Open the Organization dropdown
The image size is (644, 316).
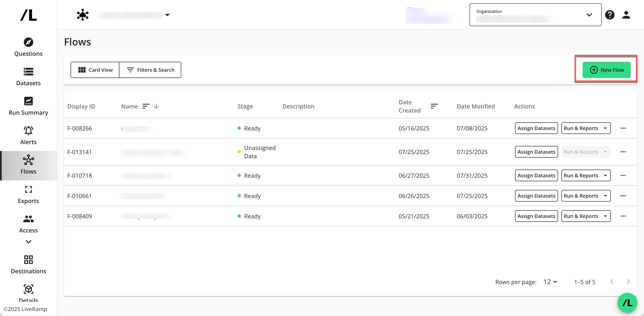pos(535,15)
